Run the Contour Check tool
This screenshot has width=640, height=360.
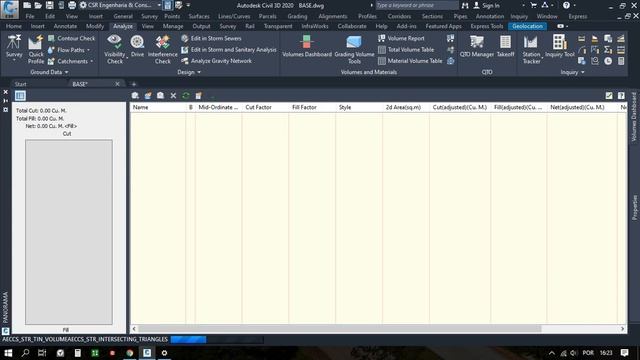pyautogui.click(x=71, y=38)
